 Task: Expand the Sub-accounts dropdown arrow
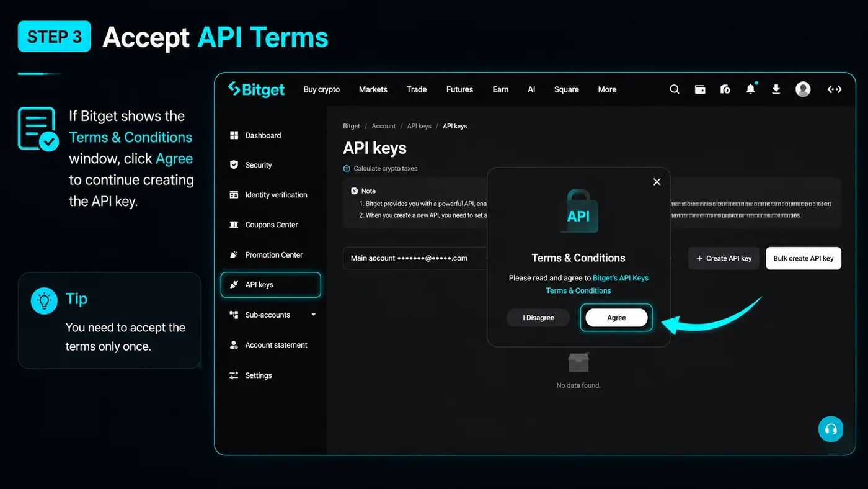pos(313,315)
